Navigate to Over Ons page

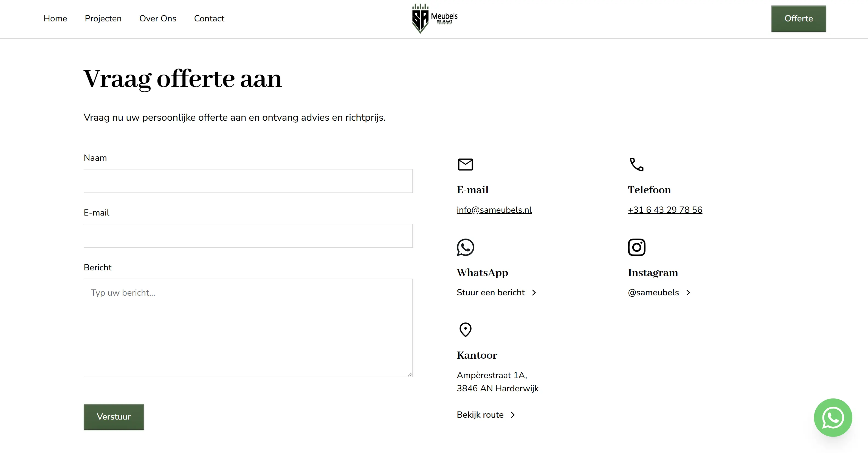[x=158, y=19]
